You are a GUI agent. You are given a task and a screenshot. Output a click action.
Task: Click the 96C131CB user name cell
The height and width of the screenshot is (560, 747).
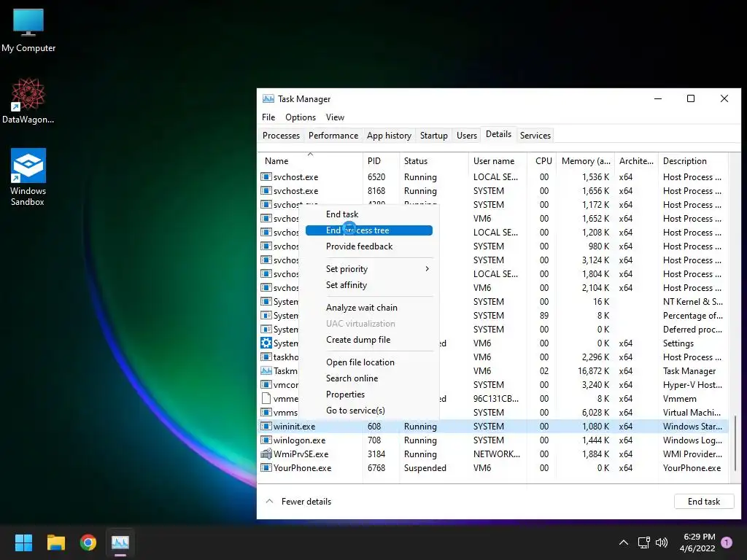pos(496,399)
